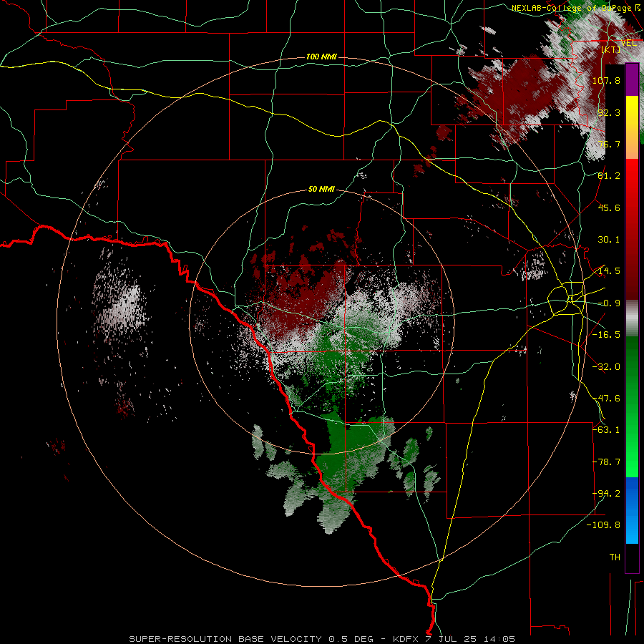Image resolution: width=644 pixels, height=644 pixels.
Task: Click the purple segment of velocity color bar
Action: click(632, 80)
